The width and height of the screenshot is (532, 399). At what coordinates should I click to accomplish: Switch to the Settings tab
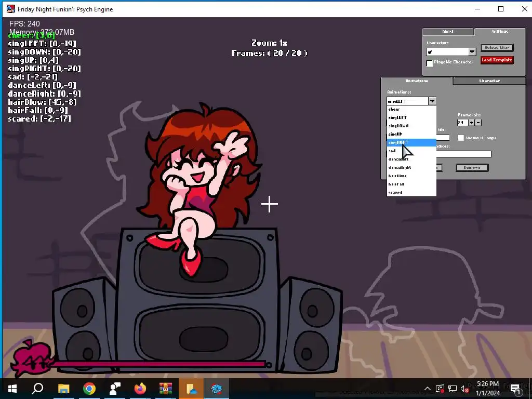500,32
